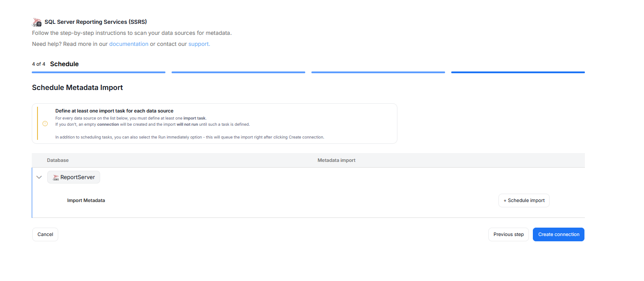The image size is (644, 281).
Task: Click the SSRS logo icon beside the page title
Action: [x=37, y=22]
